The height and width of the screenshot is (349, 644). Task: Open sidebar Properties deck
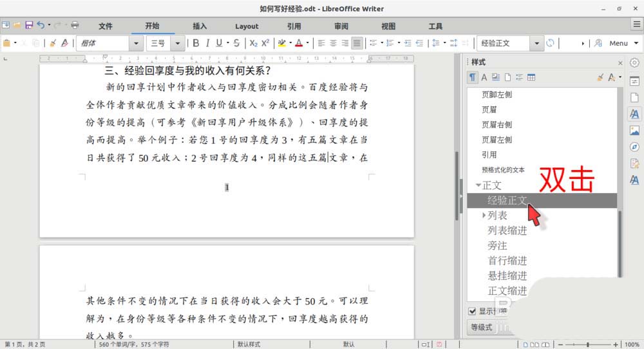[634, 81]
